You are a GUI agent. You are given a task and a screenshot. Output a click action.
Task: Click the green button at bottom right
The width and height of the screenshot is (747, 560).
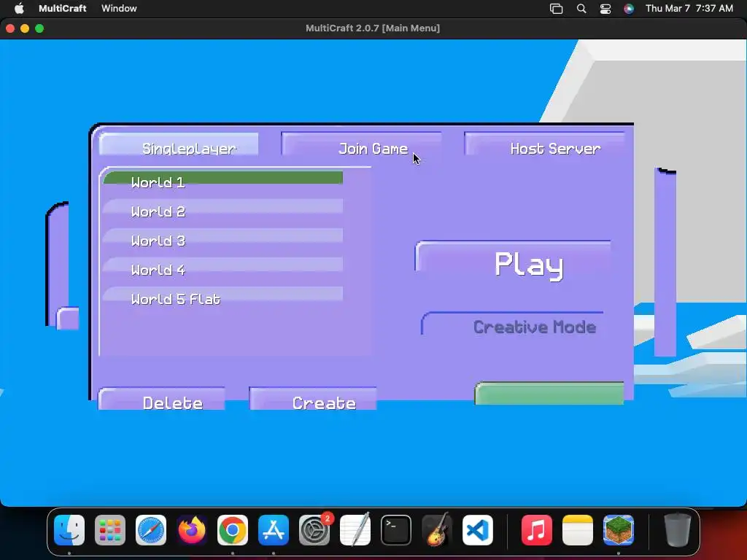click(x=549, y=394)
